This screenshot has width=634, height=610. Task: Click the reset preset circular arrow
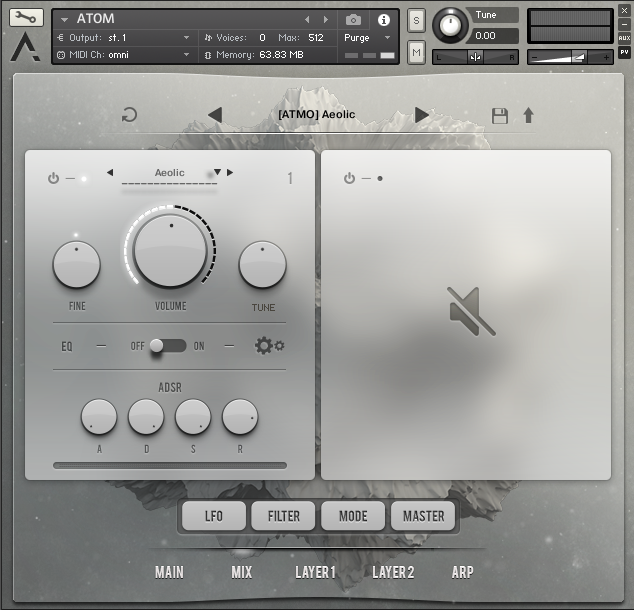129,115
